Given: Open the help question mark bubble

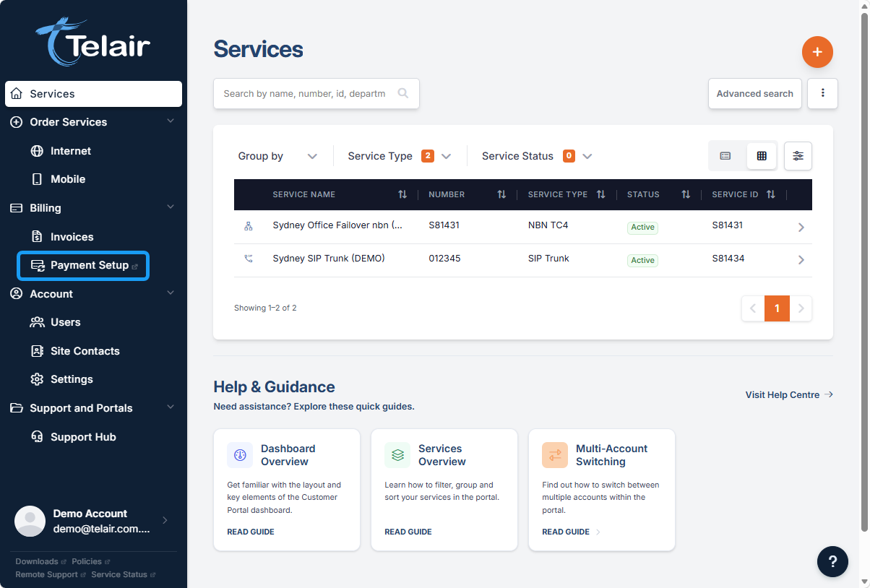Looking at the screenshot, I should coord(832,561).
